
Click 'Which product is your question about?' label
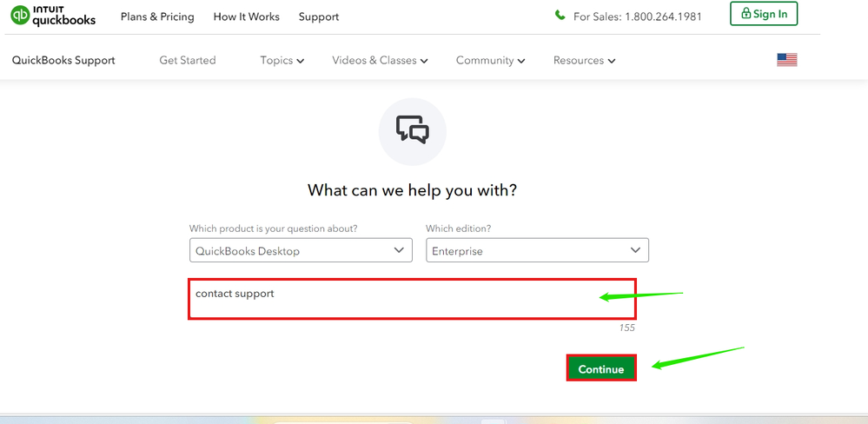(274, 228)
